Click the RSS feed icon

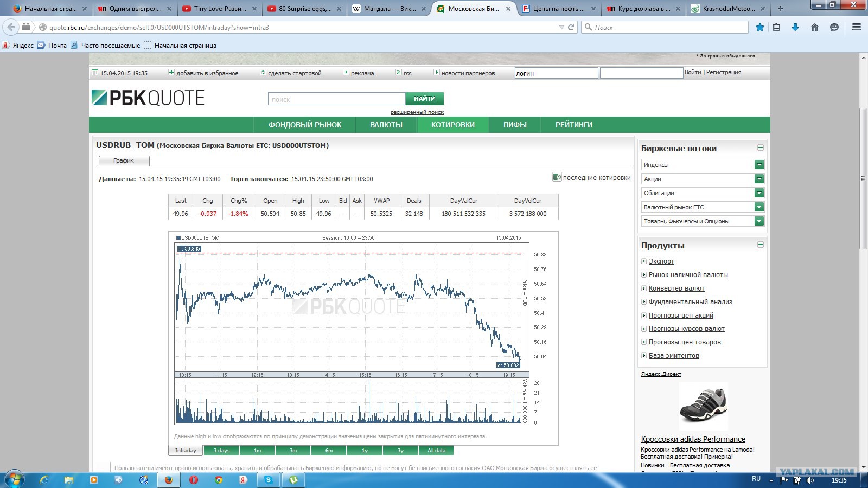[399, 73]
